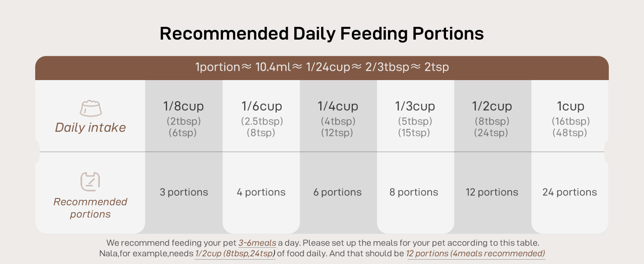This screenshot has height=264, width=644.
Task: Select the 1/4cup daily intake cell
Action: click(338, 118)
